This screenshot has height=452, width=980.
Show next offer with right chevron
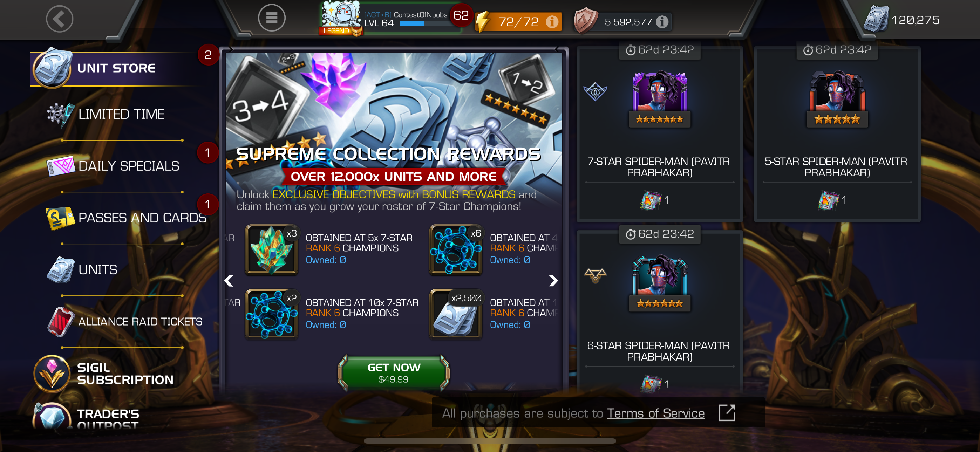click(553, 281)
